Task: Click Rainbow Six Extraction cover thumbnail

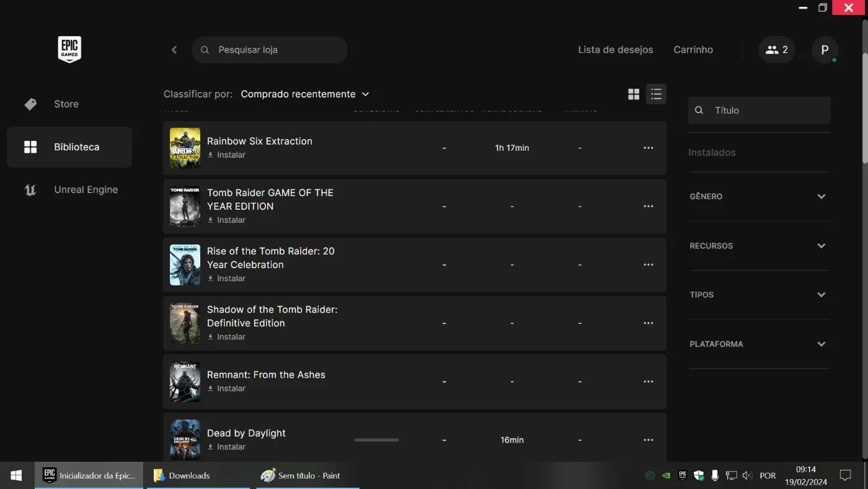Action: click(185, 148)
